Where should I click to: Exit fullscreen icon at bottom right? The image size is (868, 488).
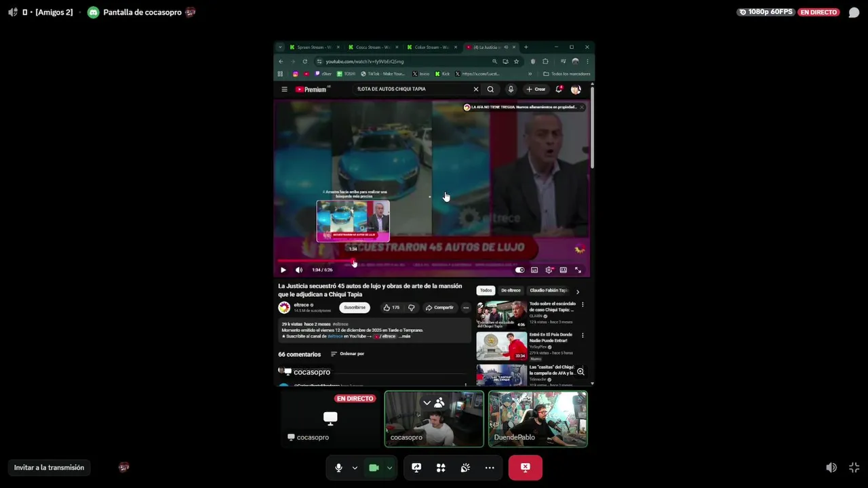tap(854, 468)
